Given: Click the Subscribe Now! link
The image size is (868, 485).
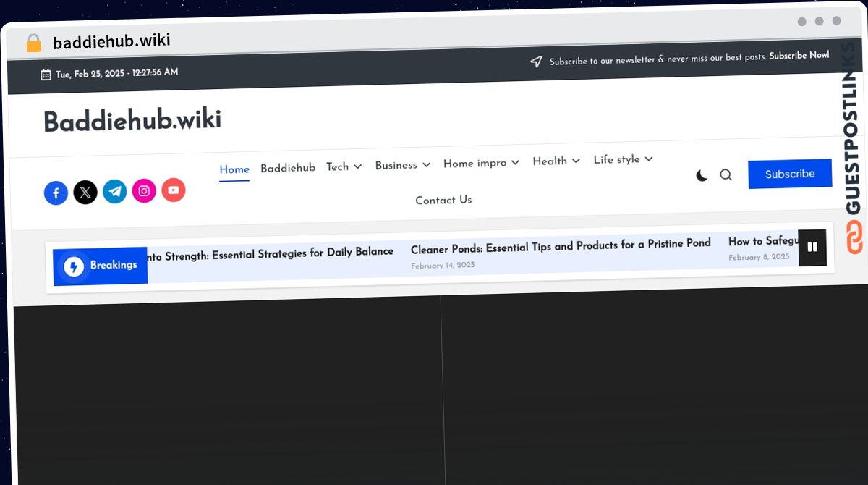Looking at the screenshot, I should tap(799, 56).
